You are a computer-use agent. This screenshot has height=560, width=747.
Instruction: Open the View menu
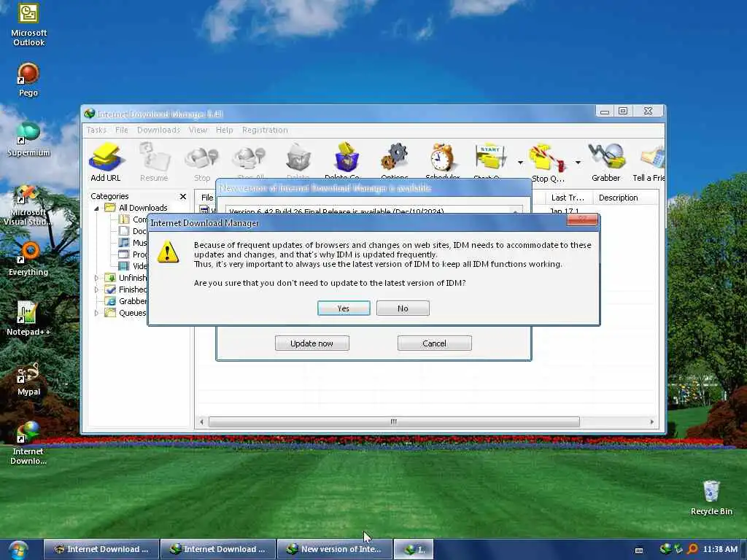(198, 130)
